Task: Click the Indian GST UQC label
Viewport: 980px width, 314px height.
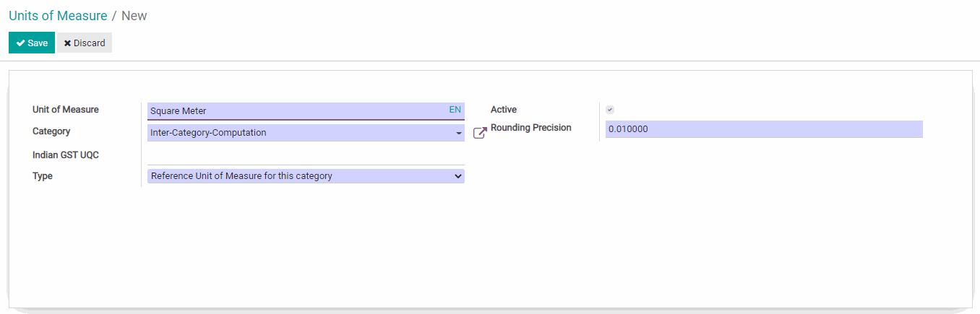Action: click(66, 155)
